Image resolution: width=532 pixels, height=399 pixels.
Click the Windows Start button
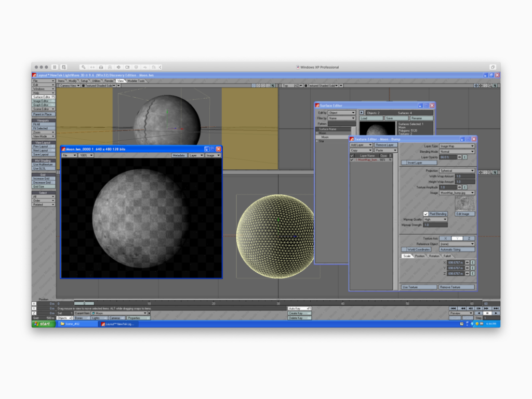44,324
